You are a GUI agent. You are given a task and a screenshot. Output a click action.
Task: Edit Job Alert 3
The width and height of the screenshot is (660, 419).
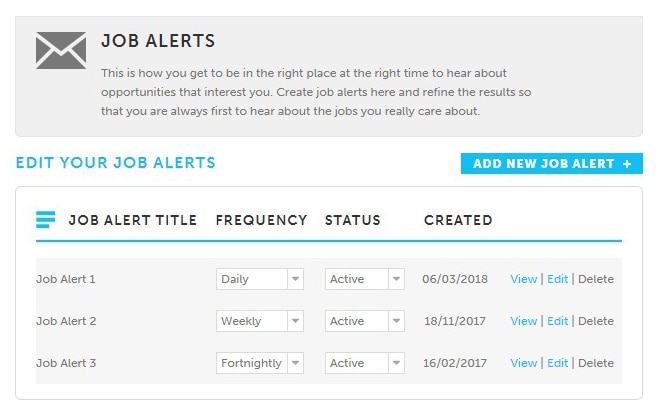pos(557,364)
